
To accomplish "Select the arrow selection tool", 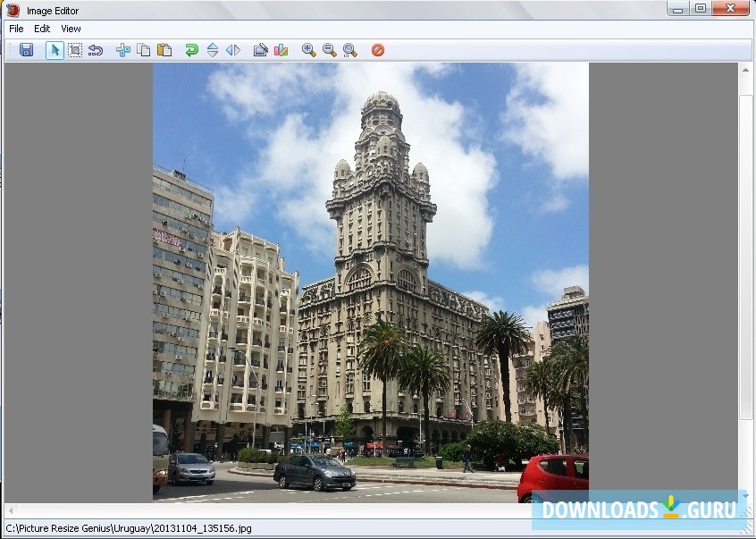I will click(55, 50).
